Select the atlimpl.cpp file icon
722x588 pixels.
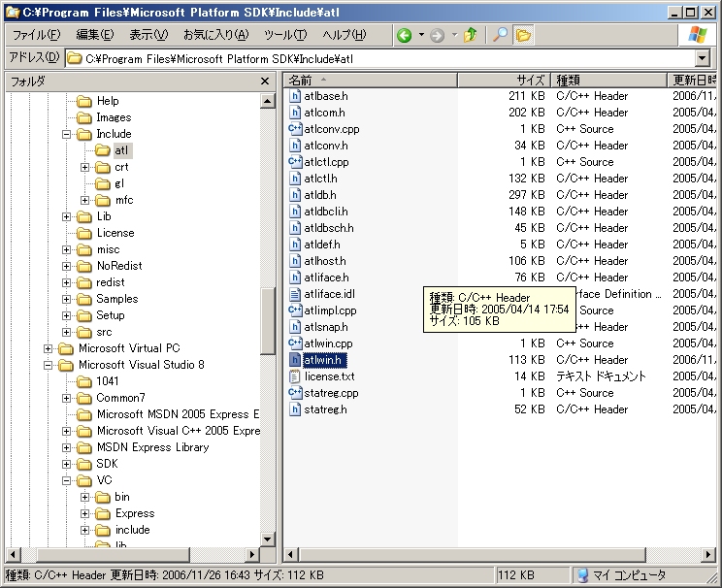[295, 310]
